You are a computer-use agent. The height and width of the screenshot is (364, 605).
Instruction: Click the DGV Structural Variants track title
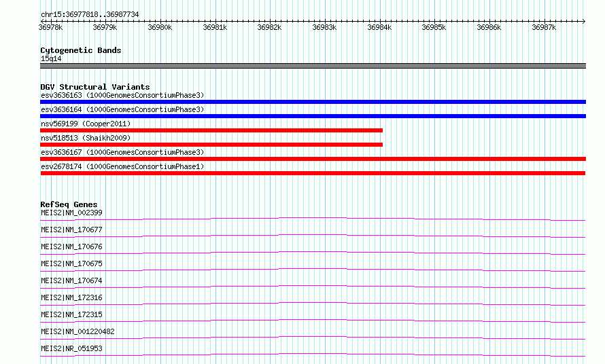click(x=95, y=87)
